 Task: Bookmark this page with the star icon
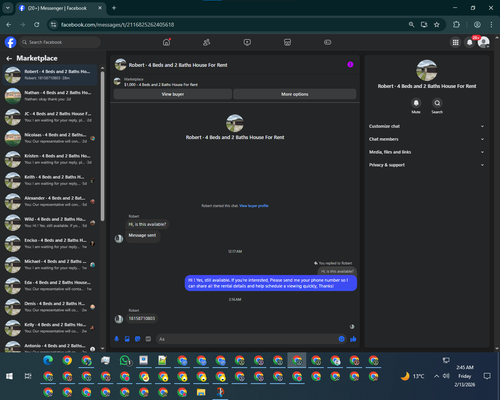pos(437,25)
